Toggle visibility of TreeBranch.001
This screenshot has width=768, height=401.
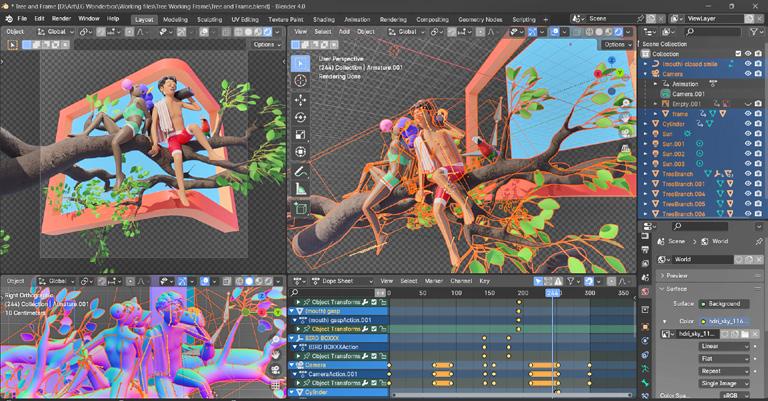tap(748, 184)
